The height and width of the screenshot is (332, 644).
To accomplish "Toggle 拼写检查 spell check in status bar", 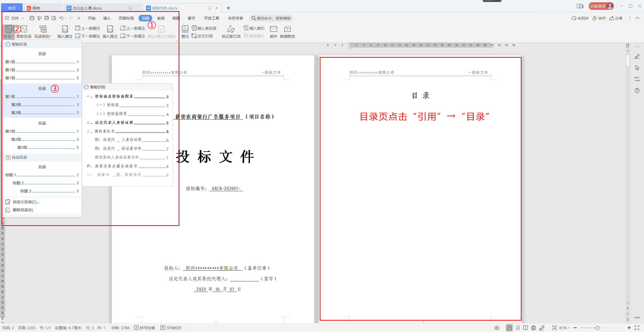I will pos(145,328).
